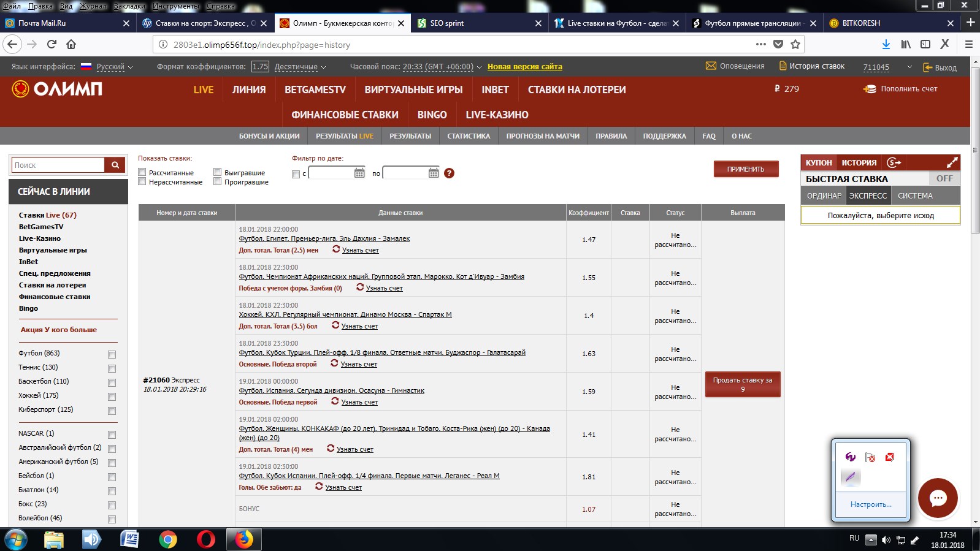Launch Opera from the taskbar
Viewport: 980px width, 551px height.
206,539
